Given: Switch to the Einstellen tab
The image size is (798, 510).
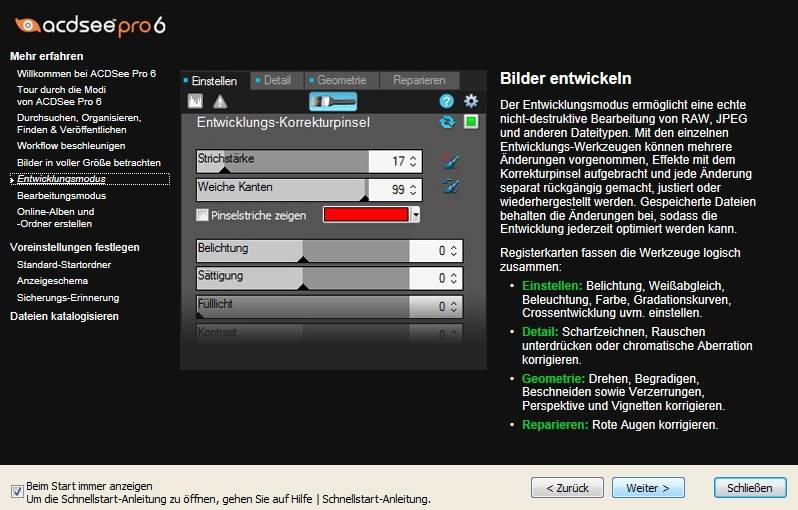Looking at the screenshot, I should click(x=215, y=81).
